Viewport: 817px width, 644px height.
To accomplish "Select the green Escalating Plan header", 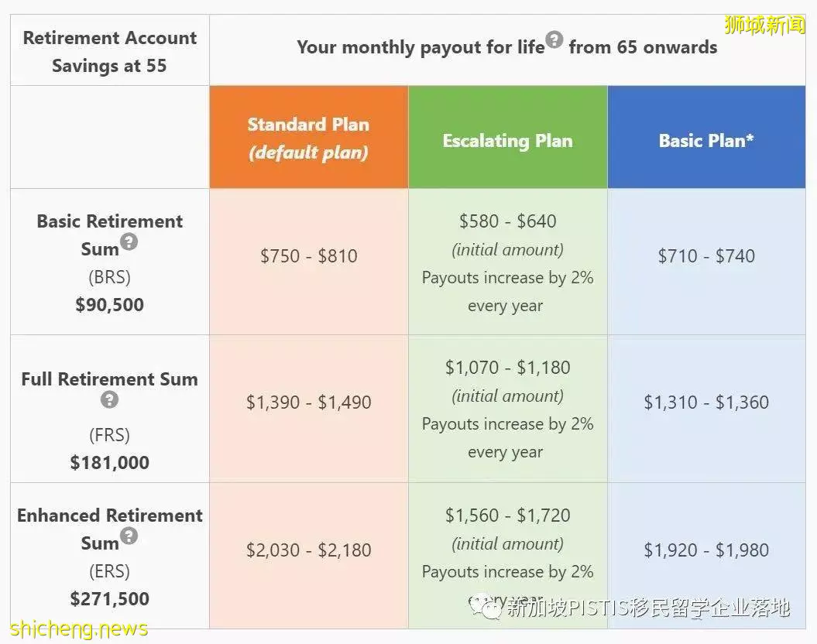I will [508, 138].
